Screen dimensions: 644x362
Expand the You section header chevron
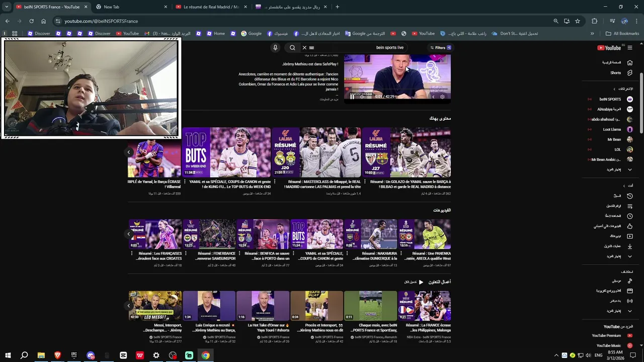coord(624,186)
